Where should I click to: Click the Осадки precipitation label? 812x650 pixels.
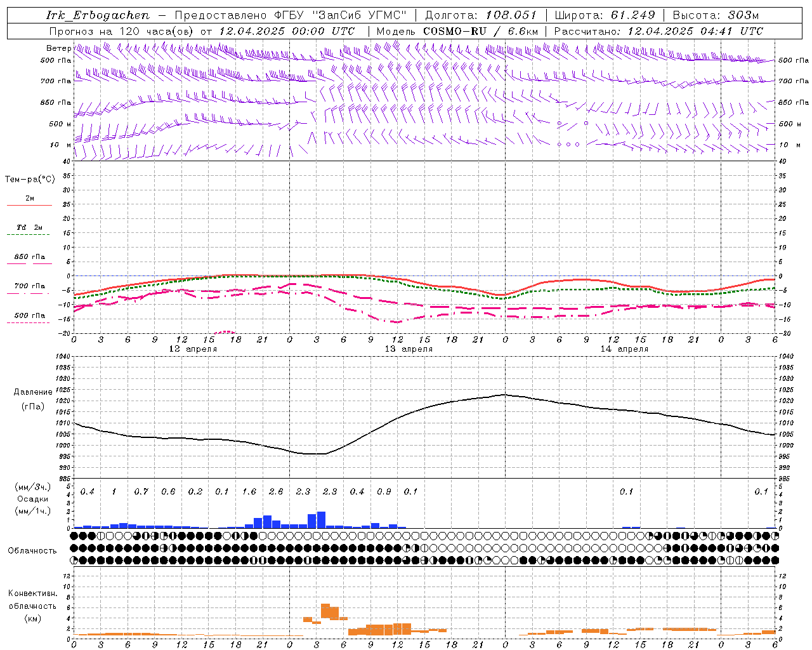(x=33, y=499)
